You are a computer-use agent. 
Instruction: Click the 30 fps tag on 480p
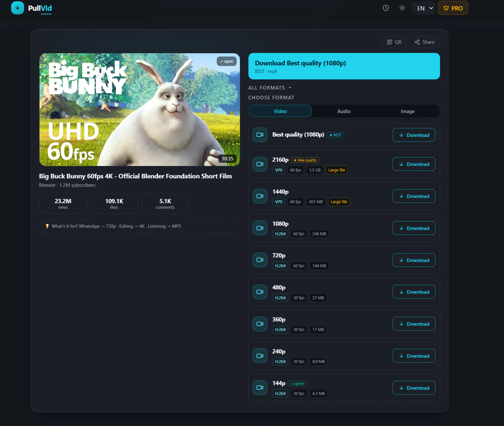tap(299, 298)
